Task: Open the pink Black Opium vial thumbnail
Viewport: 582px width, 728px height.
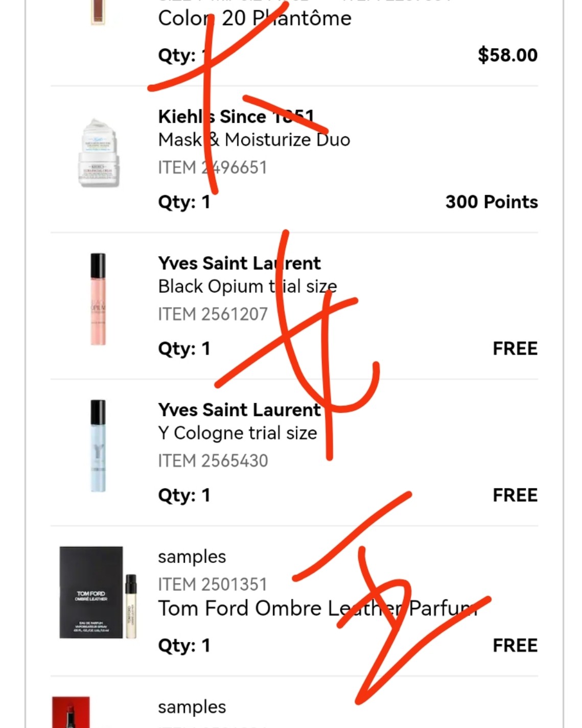Action: pos(98,299)
